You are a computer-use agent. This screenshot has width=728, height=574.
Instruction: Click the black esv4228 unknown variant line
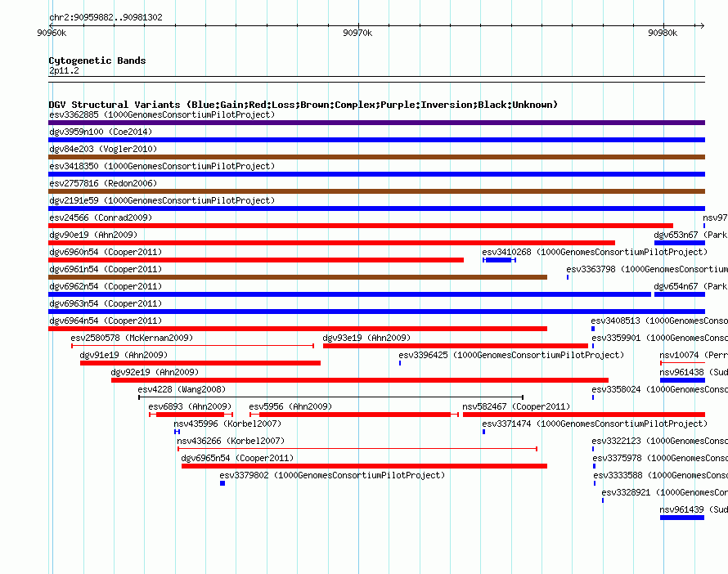(331, 397)
